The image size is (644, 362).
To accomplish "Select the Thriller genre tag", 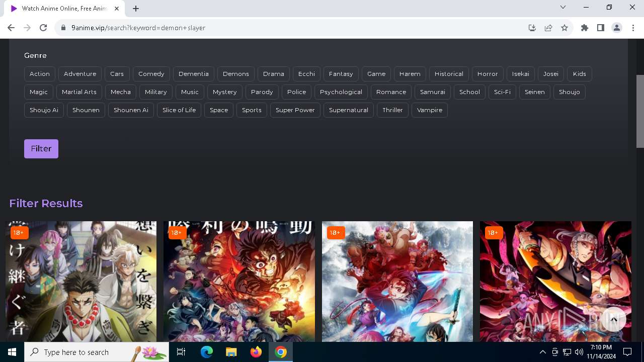I will pyautogui.click(x=392, y=110).
